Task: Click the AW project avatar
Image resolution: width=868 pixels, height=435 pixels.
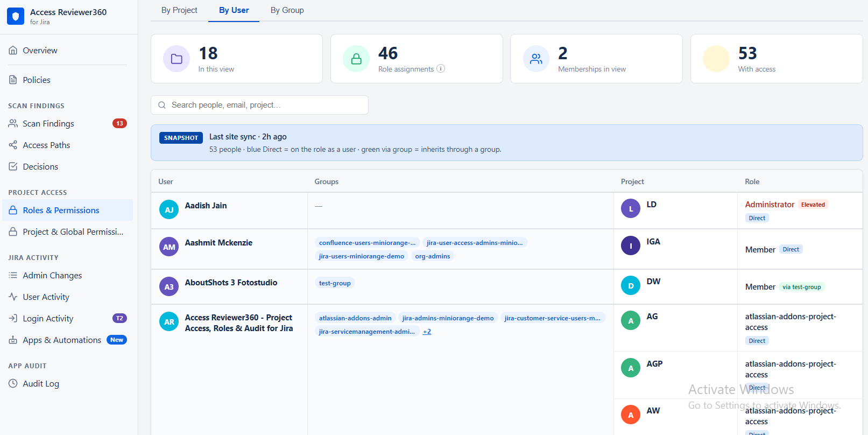Action: (631, 415)
